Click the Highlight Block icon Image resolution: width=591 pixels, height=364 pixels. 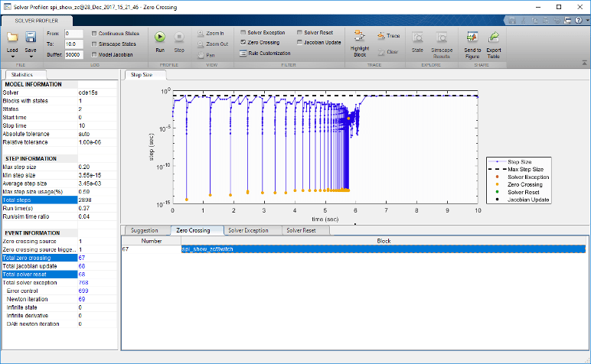tap(359, 37)
